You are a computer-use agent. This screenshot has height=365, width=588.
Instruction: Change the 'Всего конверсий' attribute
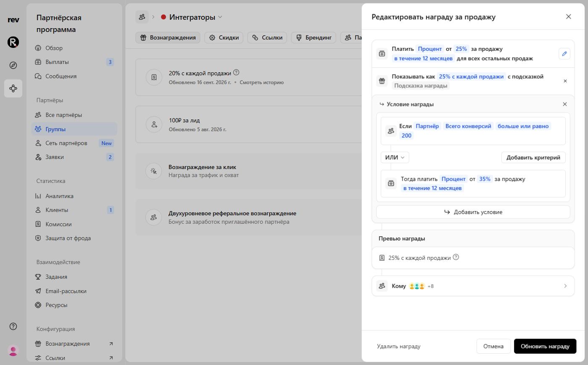[x=468, y=126]
